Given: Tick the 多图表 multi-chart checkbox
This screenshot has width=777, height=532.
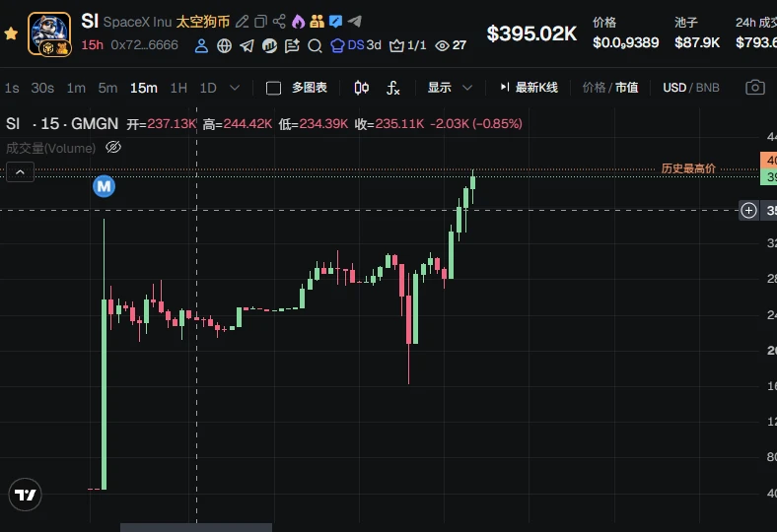Looking at the screenshot, I should [x=273, y=88].
